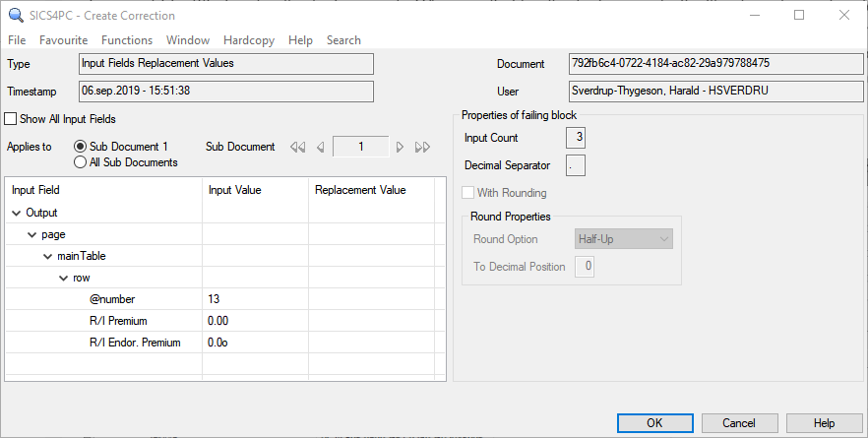
Task: Select the R/I Endor. Premium row
Action: [x=133, y=343]
